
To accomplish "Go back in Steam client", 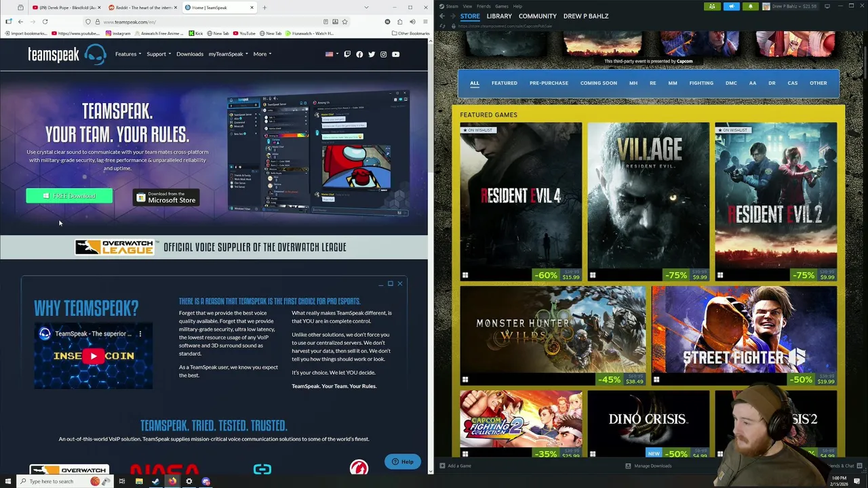I will (x=442, y=16).
